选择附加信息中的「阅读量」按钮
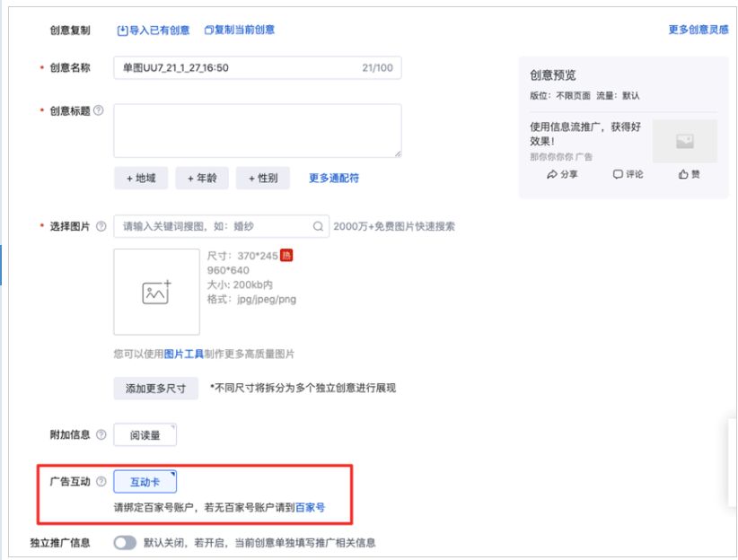The width and height of the screenshot is (738, 560). [145, 433]
